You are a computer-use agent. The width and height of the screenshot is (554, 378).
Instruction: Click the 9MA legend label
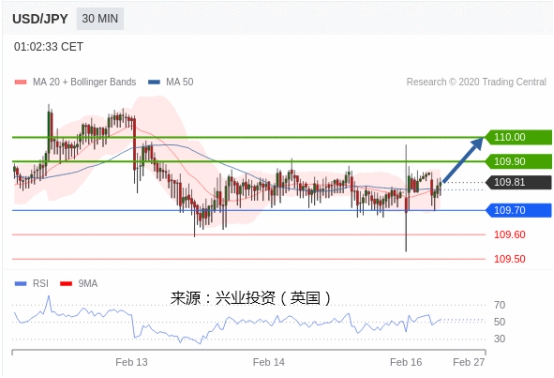(x=88, y=283)
